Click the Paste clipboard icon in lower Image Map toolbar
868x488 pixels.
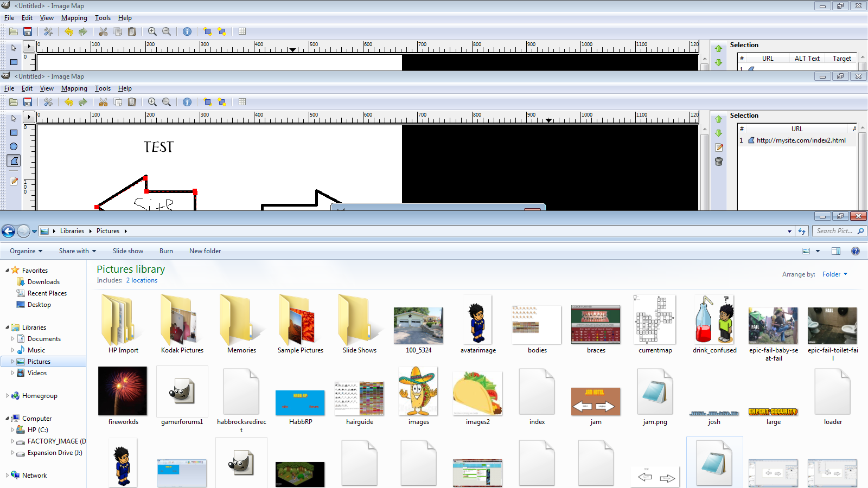[132, 102]
